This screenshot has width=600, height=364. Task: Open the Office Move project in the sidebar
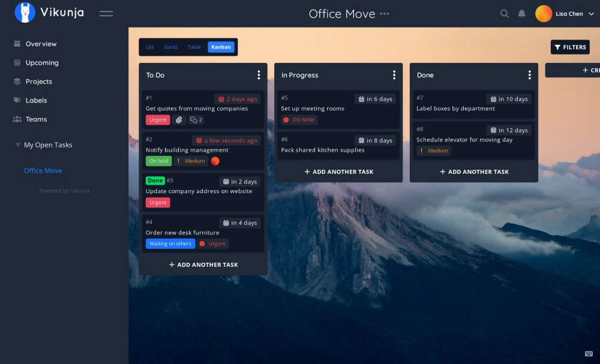coord(43,170)
